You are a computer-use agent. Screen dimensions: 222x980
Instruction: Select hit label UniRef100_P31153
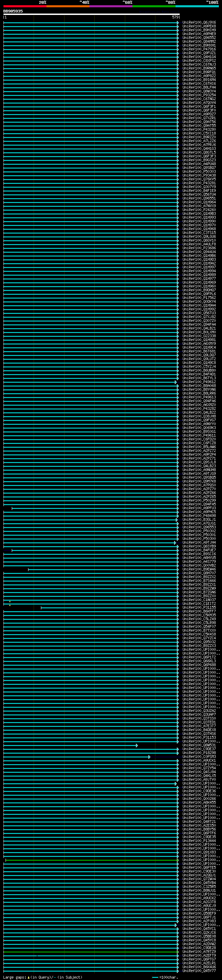pos(199,737)
